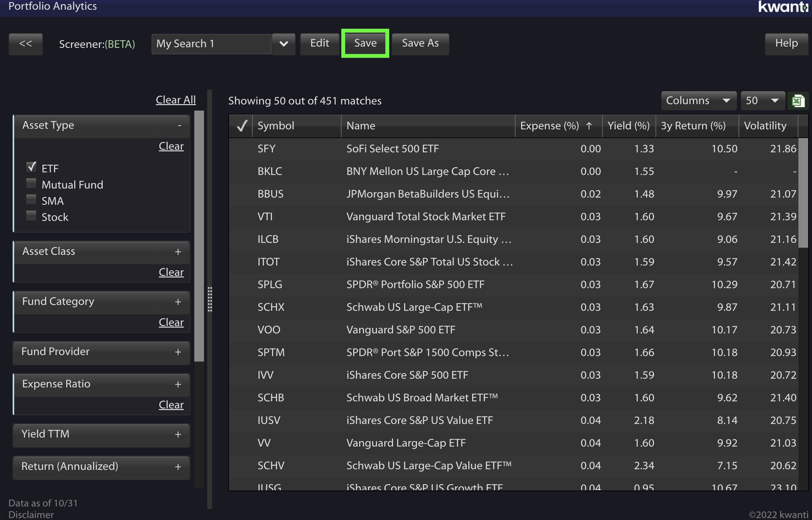Click Vanguard S&P 500 ETF name
Image resolution: width=812 pixels, height=520 pixels.
click(401, 330)
